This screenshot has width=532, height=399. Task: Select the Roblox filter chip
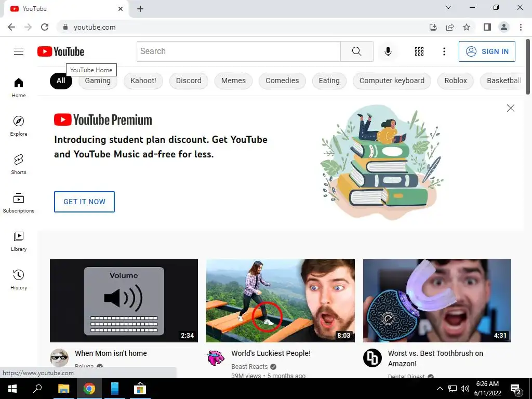[x=455, y=81]
